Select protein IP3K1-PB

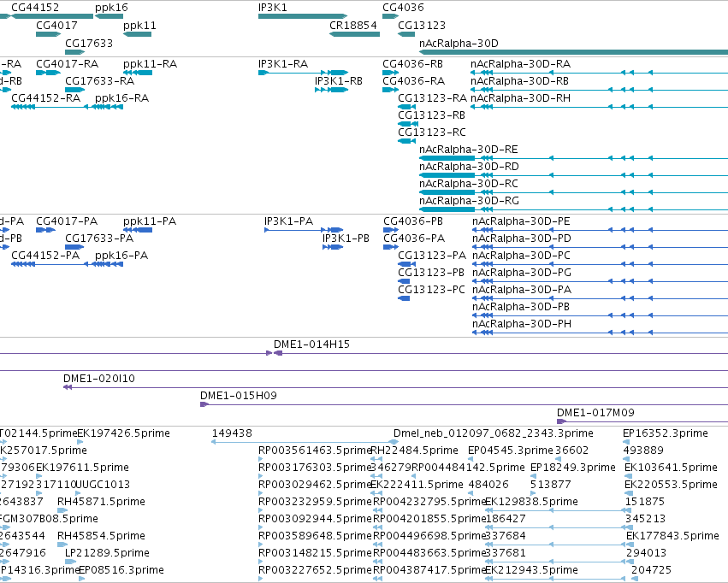(346, 238)
